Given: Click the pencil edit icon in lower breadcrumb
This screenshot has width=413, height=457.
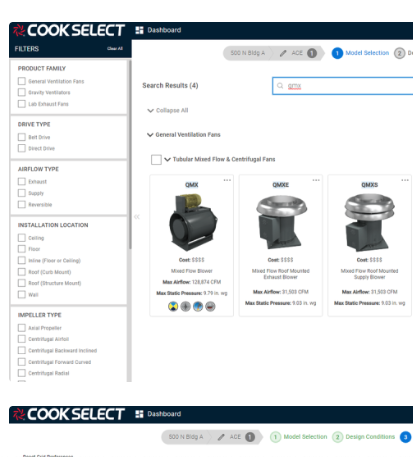Looking at the screenshot, I should pos(221,437).
